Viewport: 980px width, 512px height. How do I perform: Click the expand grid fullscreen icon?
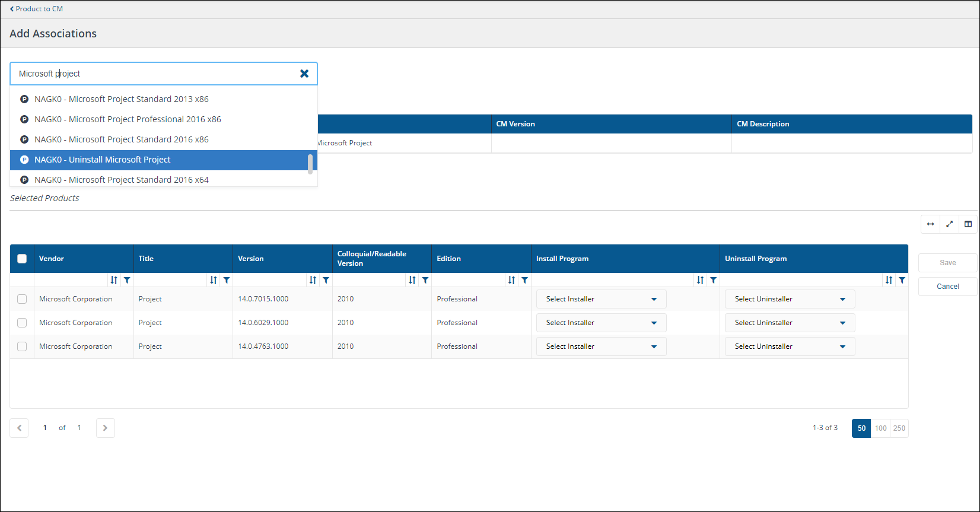[x=949, y=224]
